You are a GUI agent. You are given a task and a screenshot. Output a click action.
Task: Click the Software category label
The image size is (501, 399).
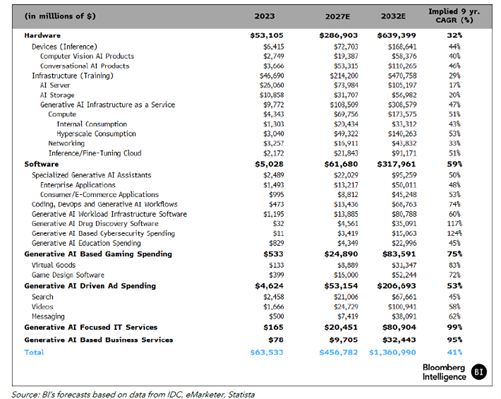click(x=41, y=164)
